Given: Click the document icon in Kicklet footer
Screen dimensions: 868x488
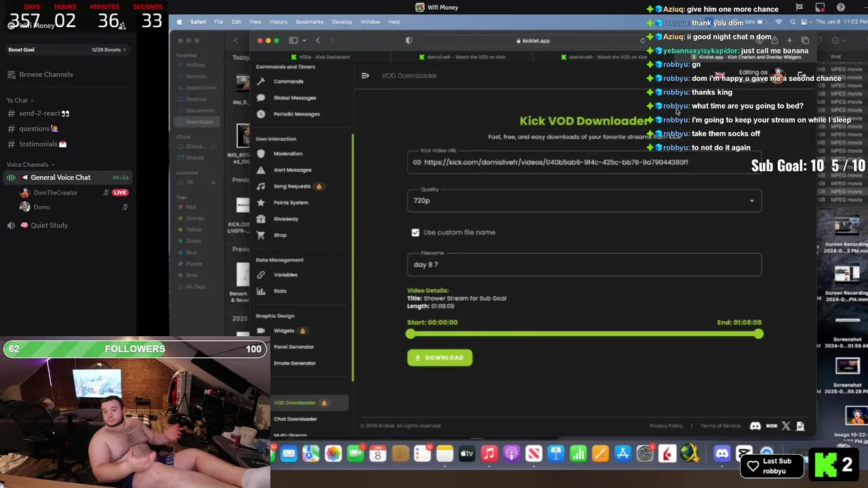Looking at the screenshot, I should [x=800, y=426].
